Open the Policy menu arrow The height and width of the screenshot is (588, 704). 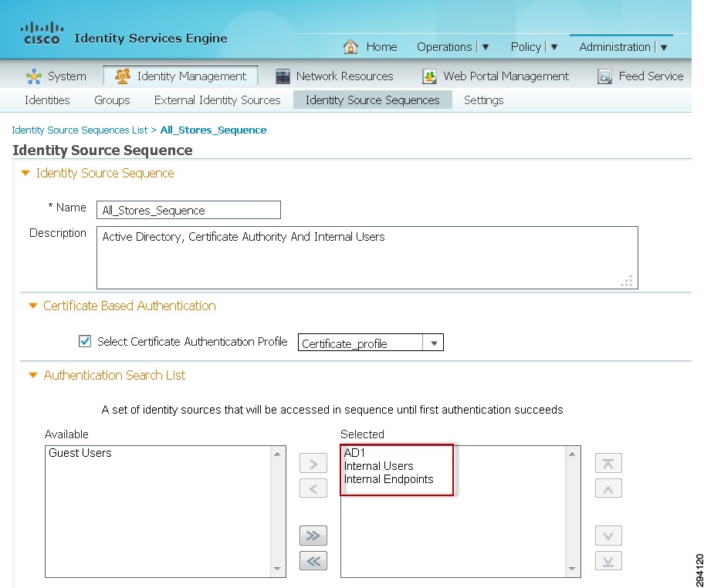click(554, 47)
